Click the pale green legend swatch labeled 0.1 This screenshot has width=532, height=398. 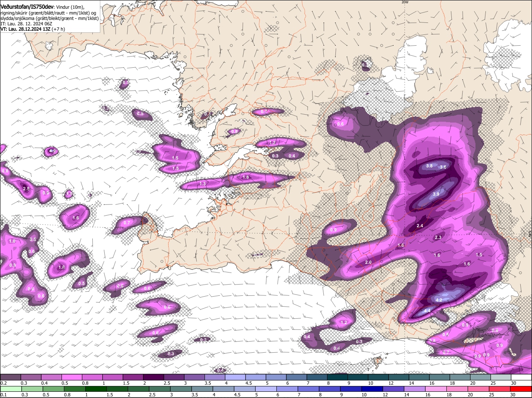(11, 388)
